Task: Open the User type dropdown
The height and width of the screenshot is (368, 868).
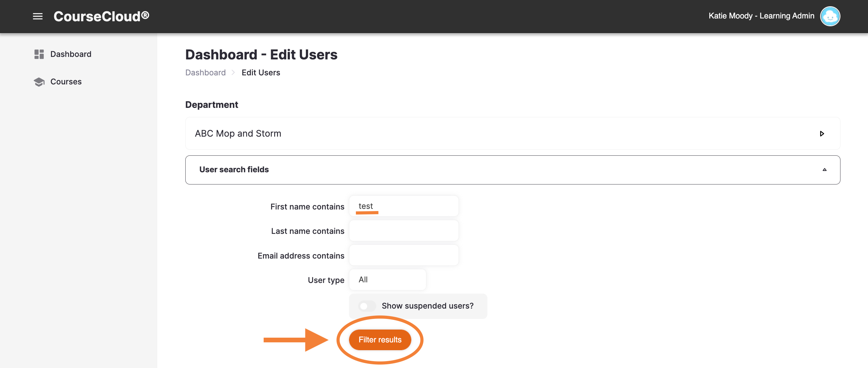Action: click(388, 280)
